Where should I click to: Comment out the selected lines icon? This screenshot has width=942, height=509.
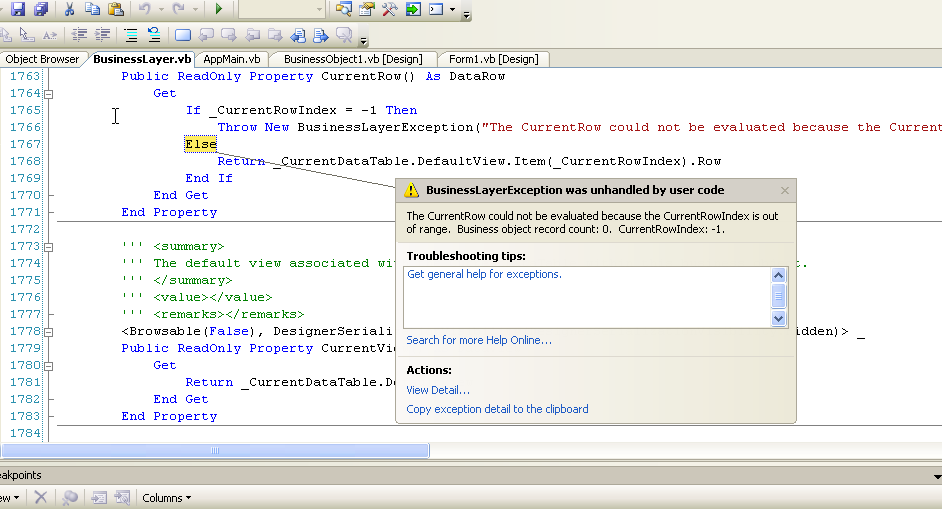click(x=131, y=35)
